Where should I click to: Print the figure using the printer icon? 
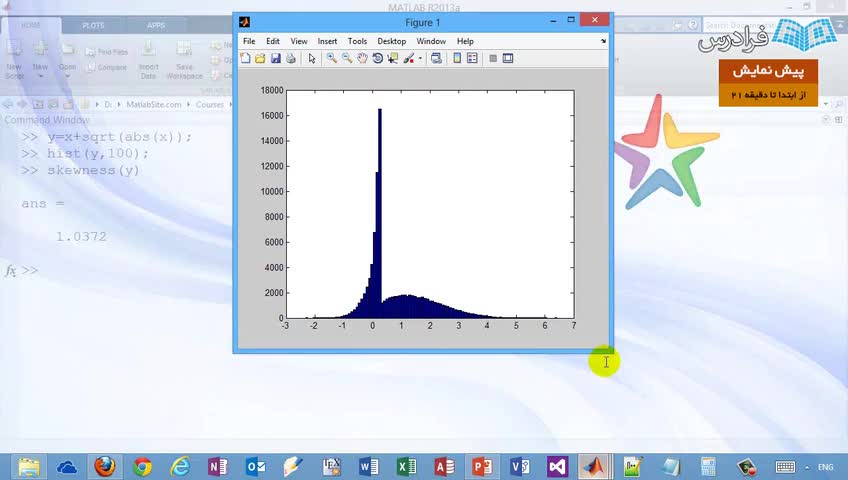[x=291, y=58]
